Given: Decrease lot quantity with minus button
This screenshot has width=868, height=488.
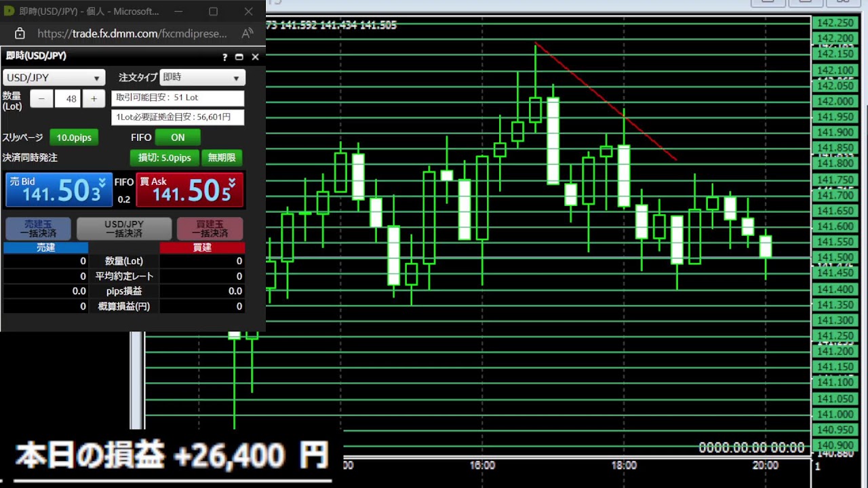Looking at the screenshot, I should pos(41,99).
